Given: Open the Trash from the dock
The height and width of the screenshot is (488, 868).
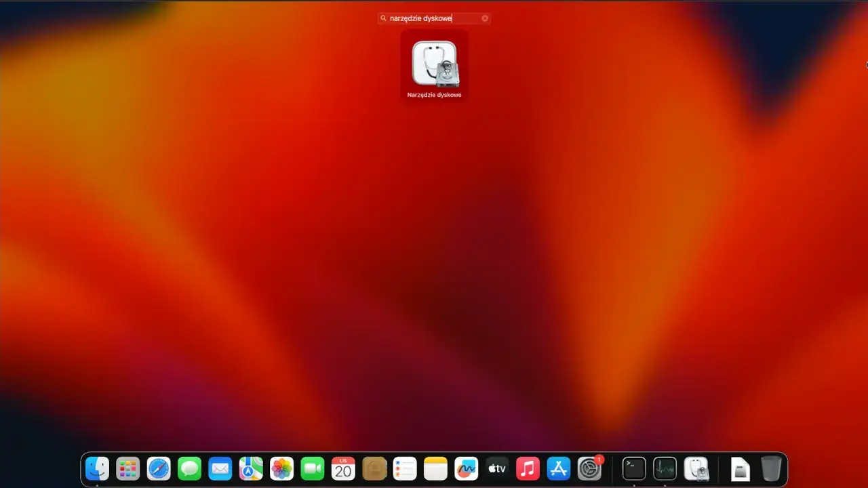Looking at the screenshot, I should [x=771, y=468].
